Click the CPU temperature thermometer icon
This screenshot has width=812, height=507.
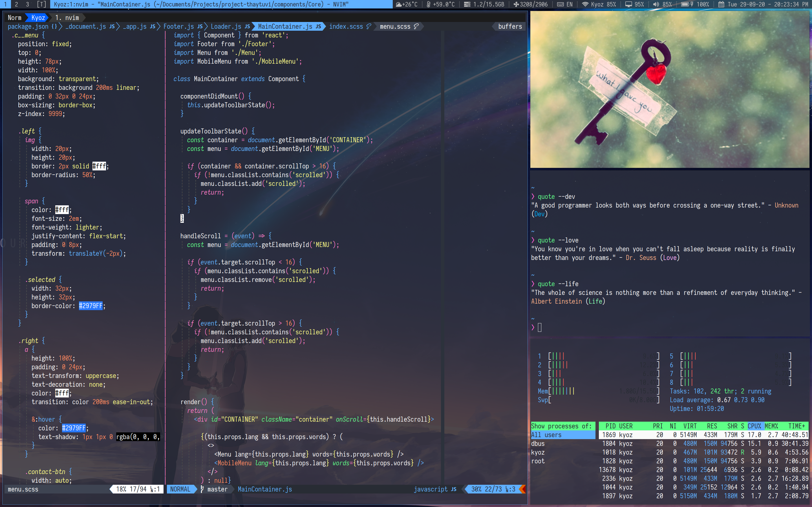[429, 4]
